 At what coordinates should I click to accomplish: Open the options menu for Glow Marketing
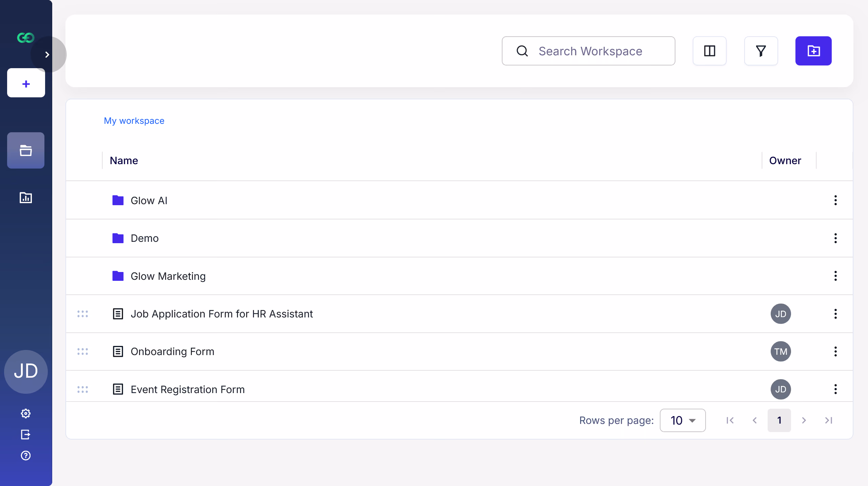coord(835,276)
